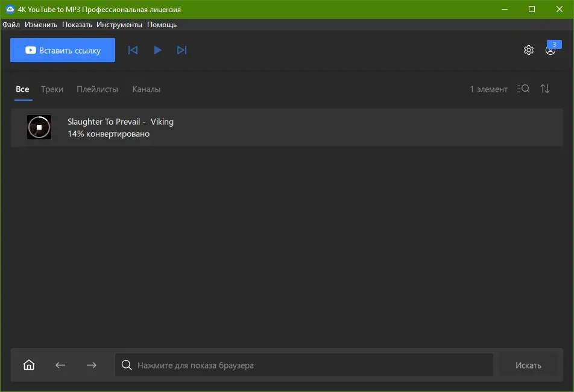Open the Файл menu
574x392 pixels.
click(x=11, y=25)
